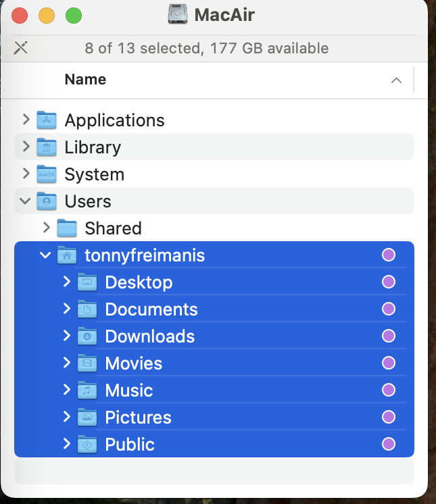Image resolution: width=436 pixels, height=504 pixels.
Task: Click the Users folder icon
Action: pos(47,201)
